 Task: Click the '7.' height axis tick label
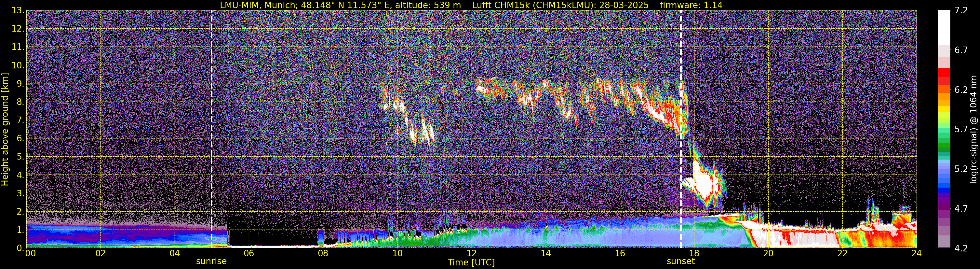tap(20, 120)
